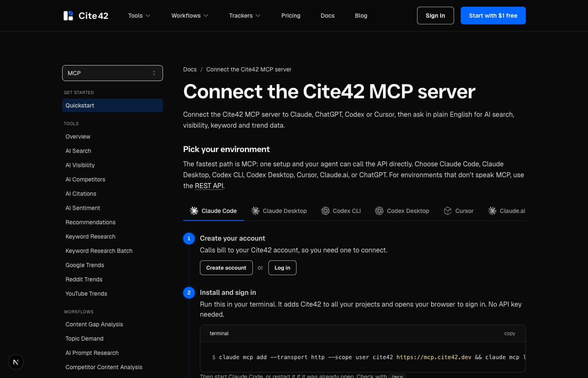Open AI Sentiment in the sidebar
This screenshot has height=378, width=588.
[x=113, y=208]
